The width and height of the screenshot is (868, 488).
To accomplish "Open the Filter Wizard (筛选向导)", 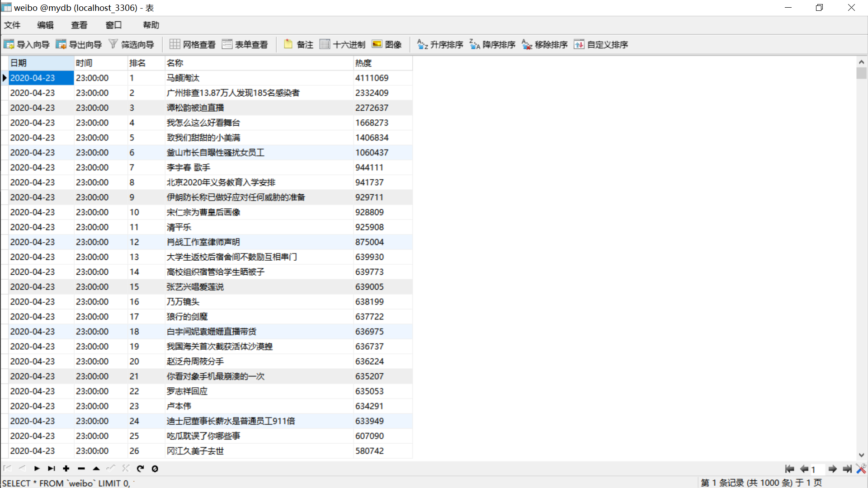I will click(x=132, y=44).
